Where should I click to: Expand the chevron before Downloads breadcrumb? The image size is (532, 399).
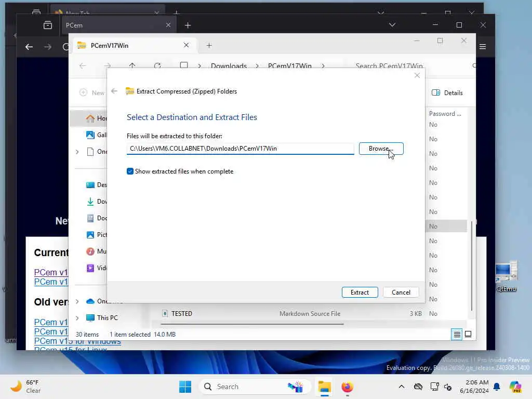point(199,66)
